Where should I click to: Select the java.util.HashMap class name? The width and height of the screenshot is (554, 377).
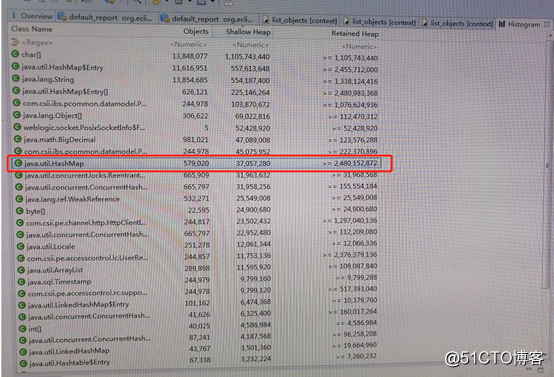(x=54, y=163)
